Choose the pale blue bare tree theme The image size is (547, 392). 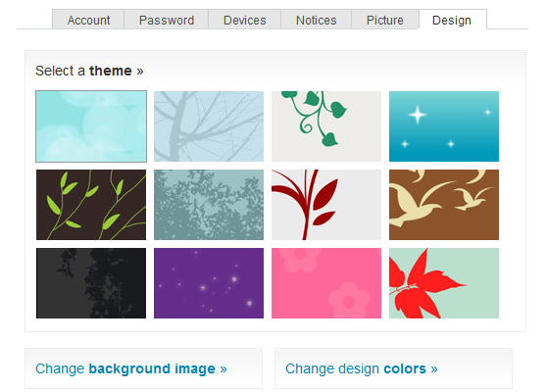tap(209, 126)
